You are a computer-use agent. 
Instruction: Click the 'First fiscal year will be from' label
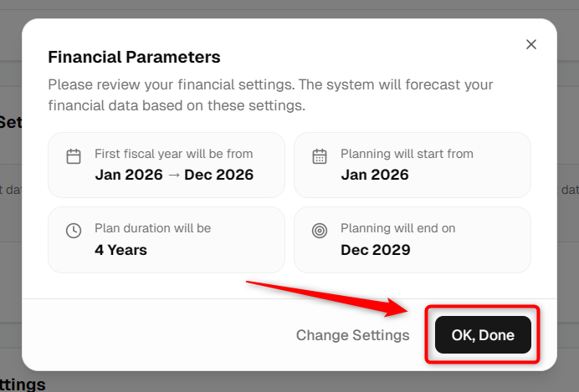click(x=173, y=154)
